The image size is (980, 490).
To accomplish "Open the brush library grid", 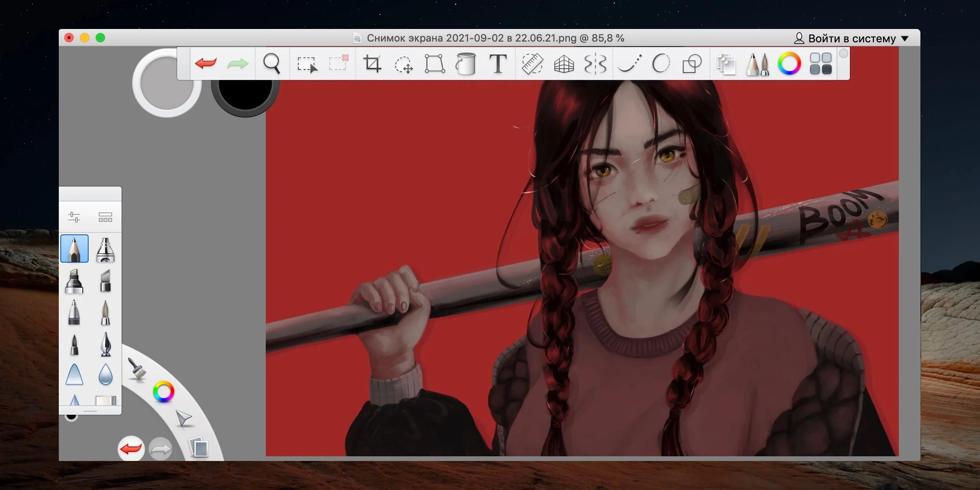I will pos(105,217).
